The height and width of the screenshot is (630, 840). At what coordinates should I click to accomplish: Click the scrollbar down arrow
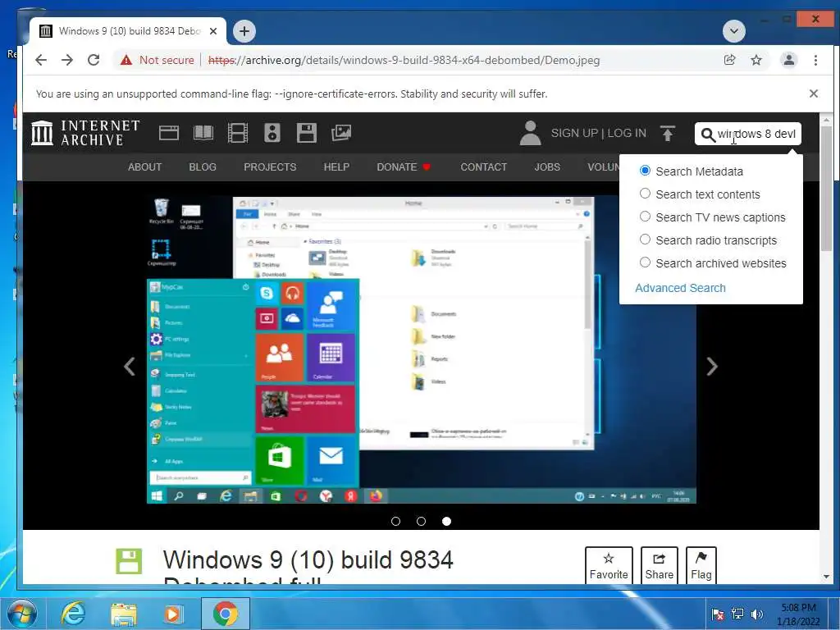tap(826, 577)
